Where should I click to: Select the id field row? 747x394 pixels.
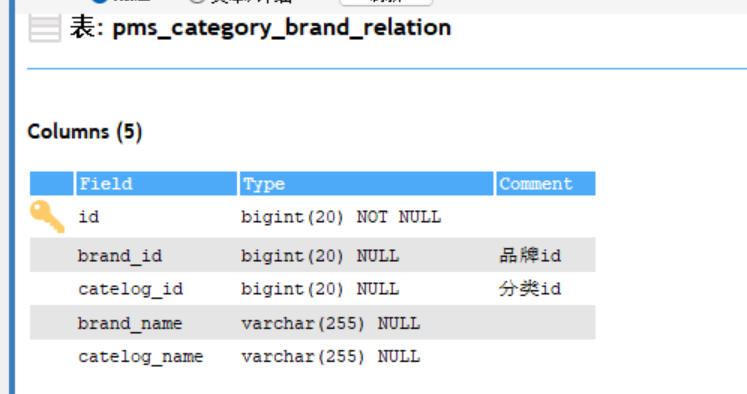point(313,217)
